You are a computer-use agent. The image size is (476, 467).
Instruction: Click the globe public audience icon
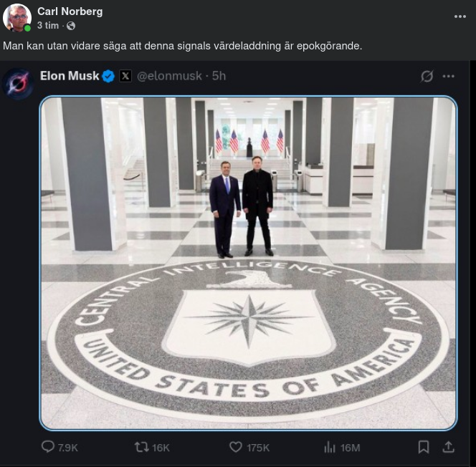[71, 26]
